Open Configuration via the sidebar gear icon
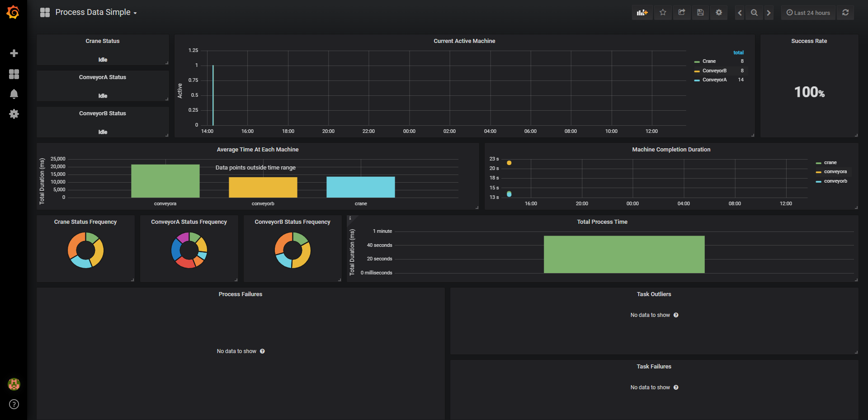868x420 pixels. [14, 114]
